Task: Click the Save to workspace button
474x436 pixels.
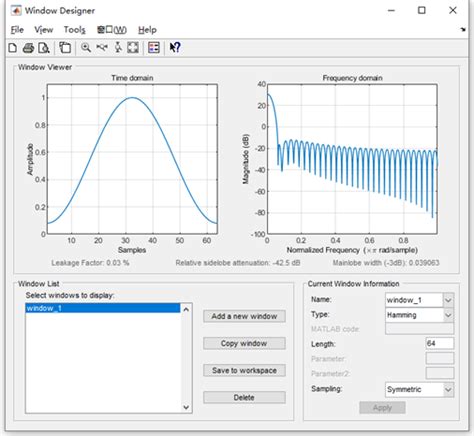Action: point(244,370)
